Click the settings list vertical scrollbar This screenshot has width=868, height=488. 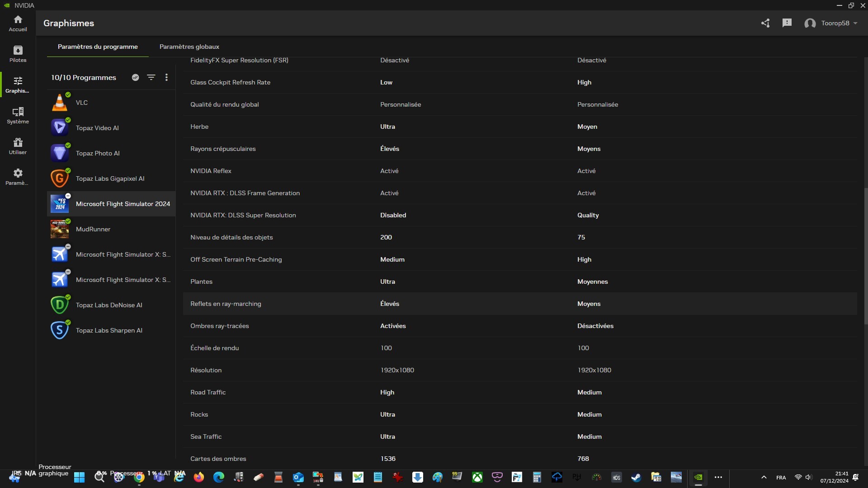(x=865, y=255)
